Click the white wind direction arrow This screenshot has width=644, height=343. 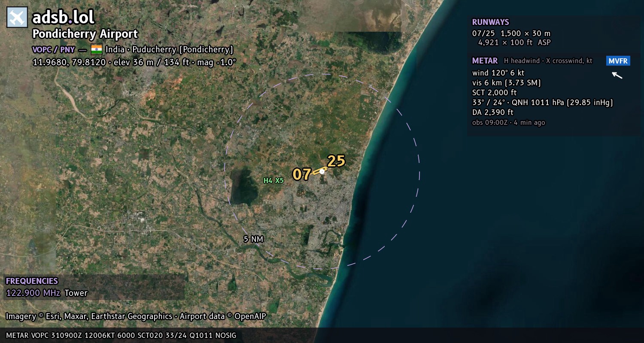(x=617, y=75)
